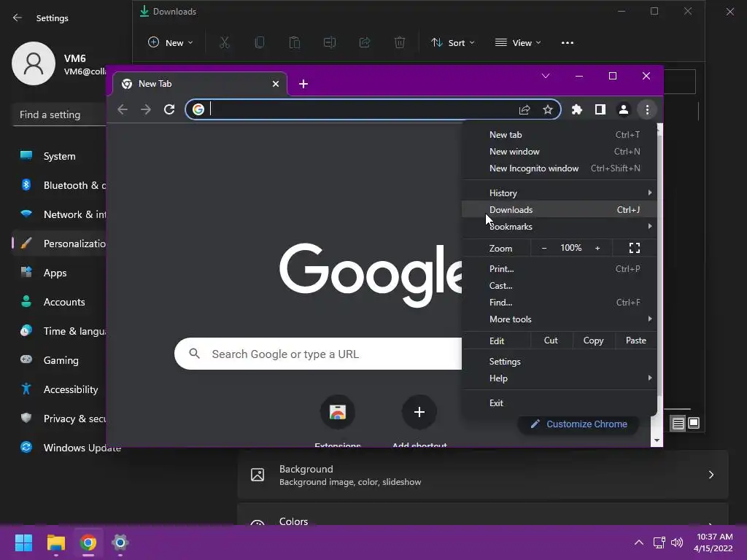Click Rename icon in Downloads toolbar

(330, 43)
